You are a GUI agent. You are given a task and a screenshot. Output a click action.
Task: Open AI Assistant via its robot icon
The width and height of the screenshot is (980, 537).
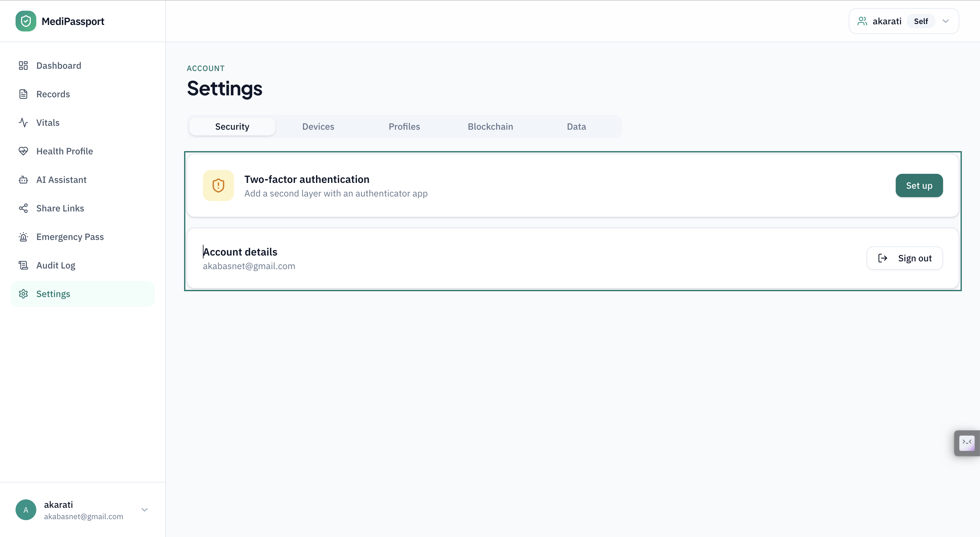pyautogui.click(x=23, y=180)
